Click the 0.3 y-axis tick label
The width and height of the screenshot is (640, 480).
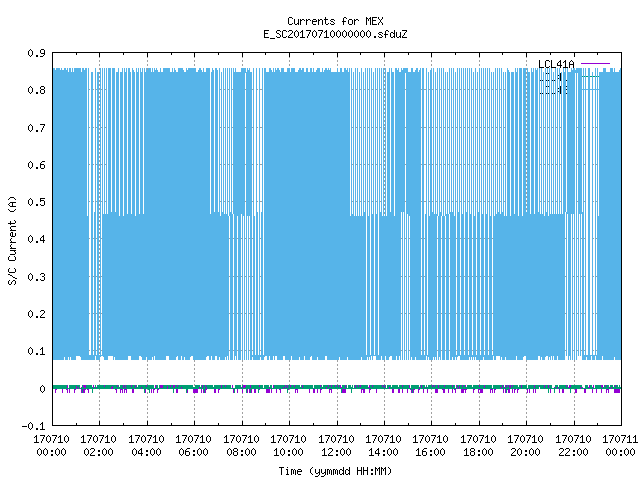pyautogui.click(x=36, y=277)
